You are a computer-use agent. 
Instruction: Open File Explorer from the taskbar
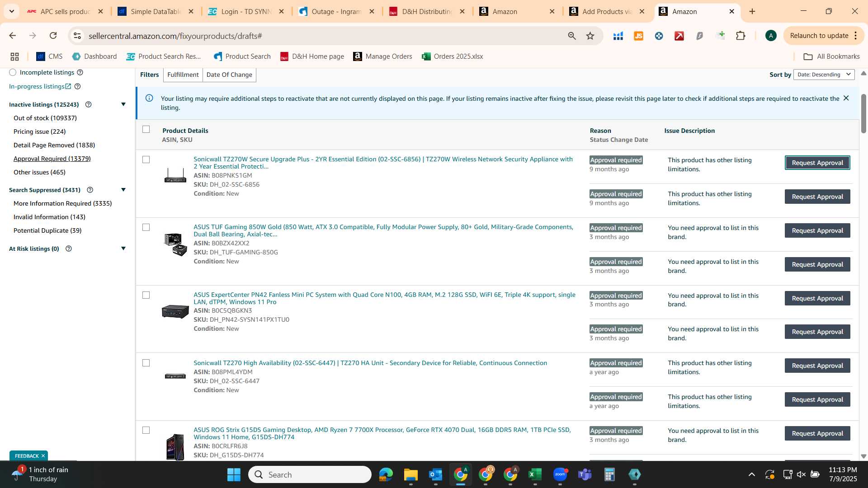coord(410,474)
